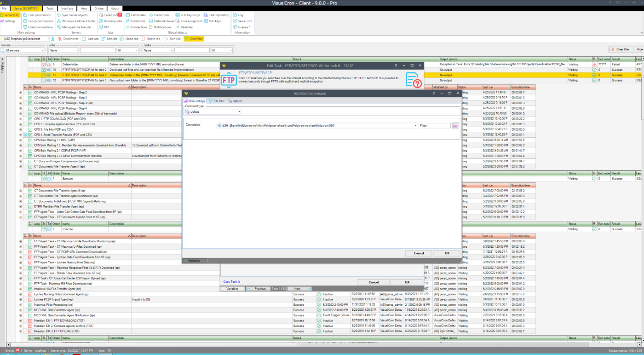Click the Copy Task Id link
The height and width of the screenshot is (355, 644).
pos(231,282)
